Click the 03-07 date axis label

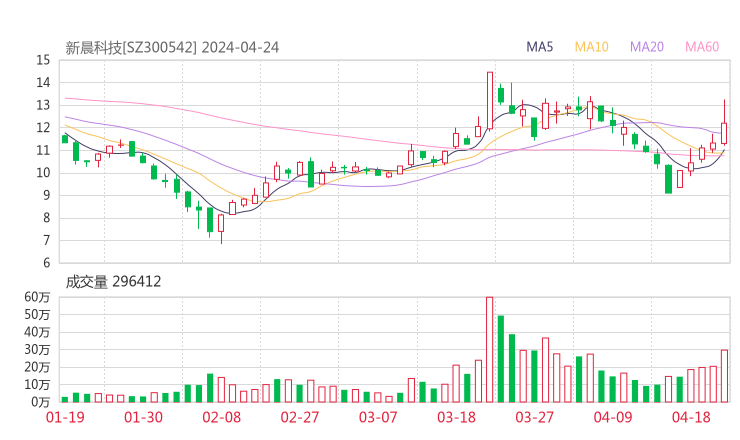tap(378, 417)
